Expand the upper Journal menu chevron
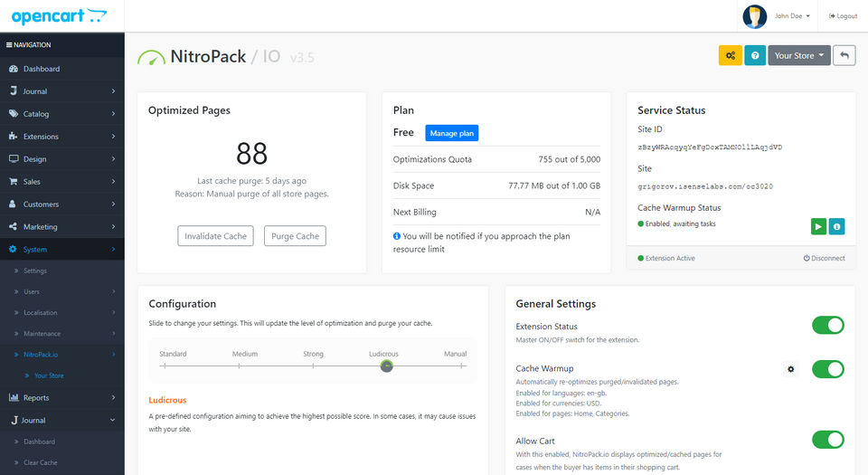The width and height of the screenshot is (868, 475). tap(113, 90)
